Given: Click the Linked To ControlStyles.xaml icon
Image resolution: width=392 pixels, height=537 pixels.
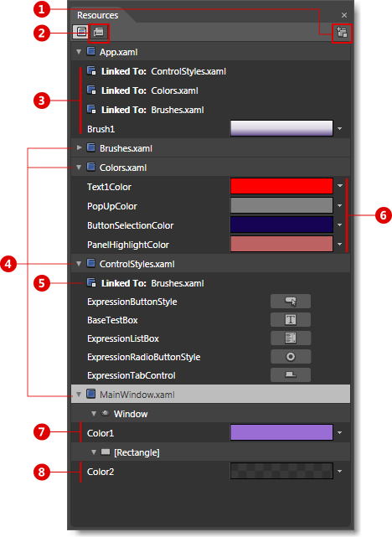Looking at the screenshot, I should (91, 71).
